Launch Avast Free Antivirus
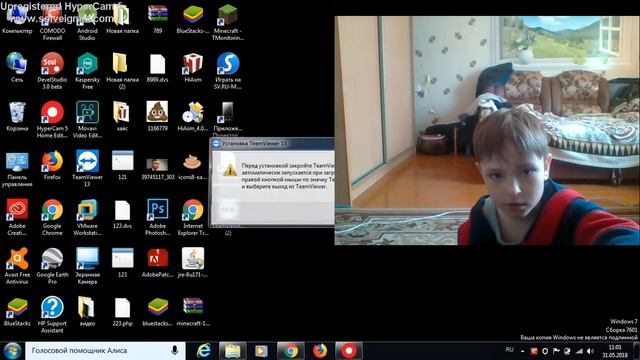Image resolution: width=640 pixels, height=360 pixels. [x=17, y=266]
